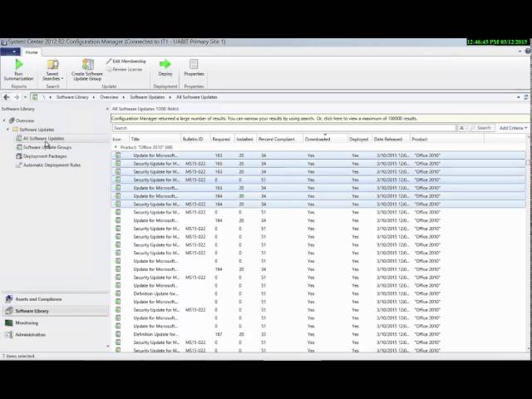This screenshot has width=532, height=399.
Task: Open Properties from the ribbon
Action: (194, 67)
